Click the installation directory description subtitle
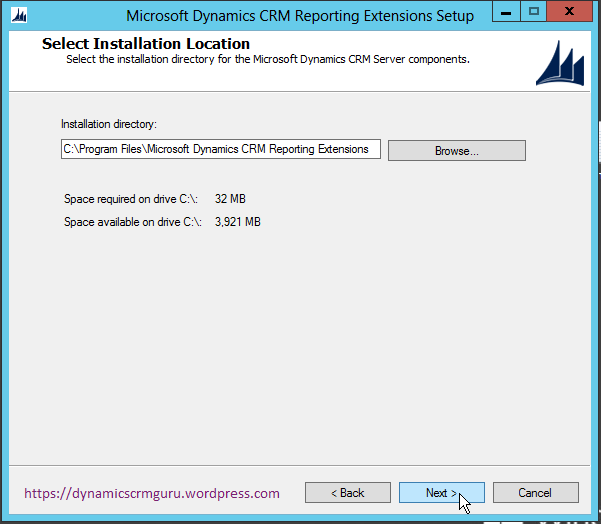This screenshot has width=601, height=524. click(x=268, y=59)
